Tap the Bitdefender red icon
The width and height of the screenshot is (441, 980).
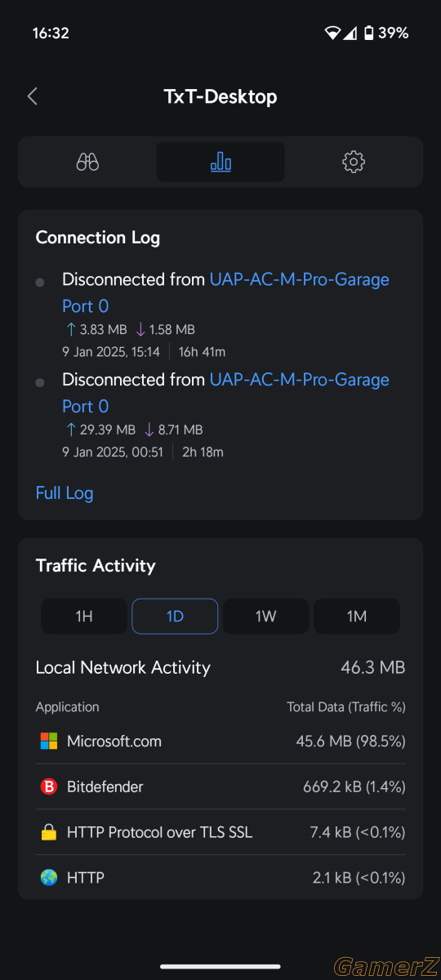click(49, 787)
